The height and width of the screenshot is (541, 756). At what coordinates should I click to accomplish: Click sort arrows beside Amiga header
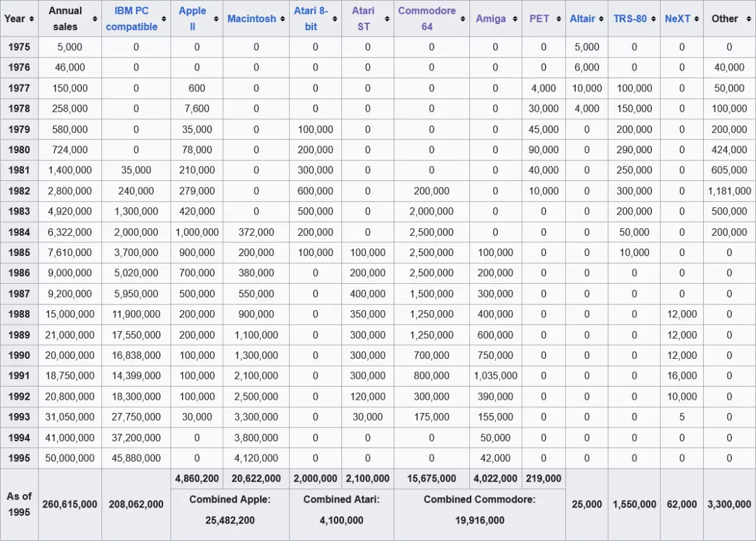coord(513,19)
